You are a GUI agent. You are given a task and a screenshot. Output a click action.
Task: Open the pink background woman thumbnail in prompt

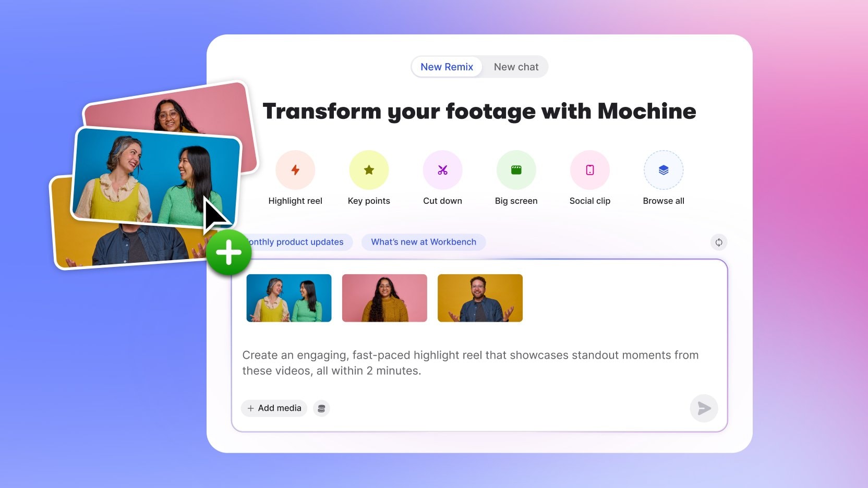[x=384, y=298]
